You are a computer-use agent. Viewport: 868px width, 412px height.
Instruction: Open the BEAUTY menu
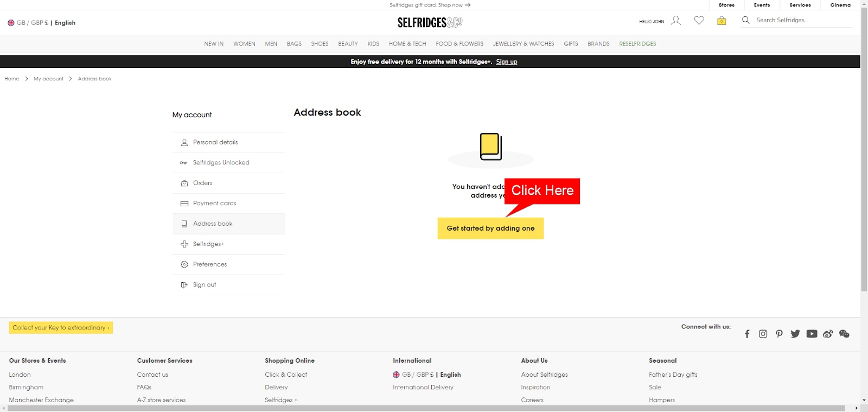(348, 44)
